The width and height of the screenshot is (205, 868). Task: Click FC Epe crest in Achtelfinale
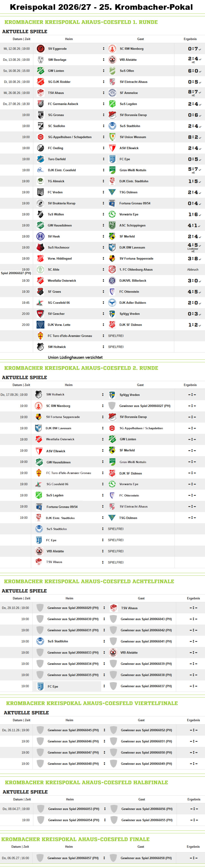tap(40, 686)
